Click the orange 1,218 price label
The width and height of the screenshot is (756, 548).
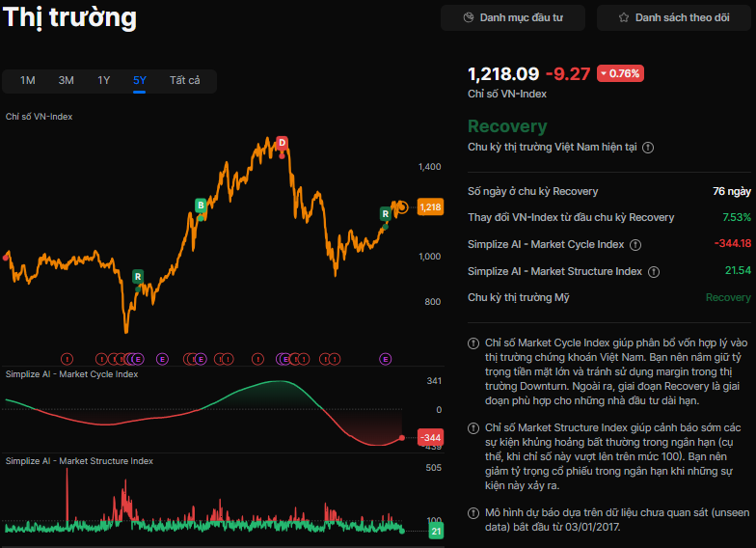click(430, 206)
